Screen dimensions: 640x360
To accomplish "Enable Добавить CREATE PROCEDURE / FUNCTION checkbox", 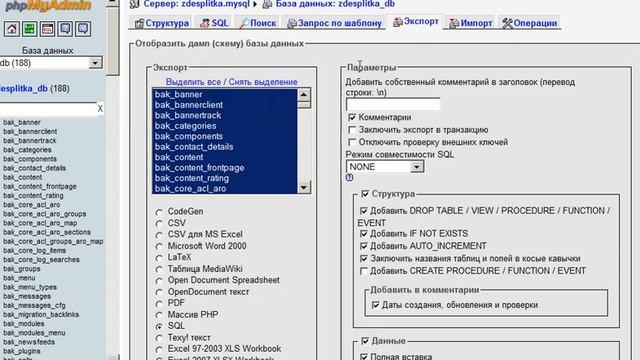I will pyautogui.click(x=364, y=271).
